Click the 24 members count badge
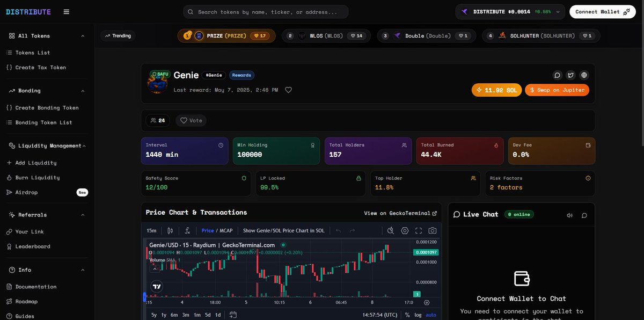 click(x=158, y=120)
